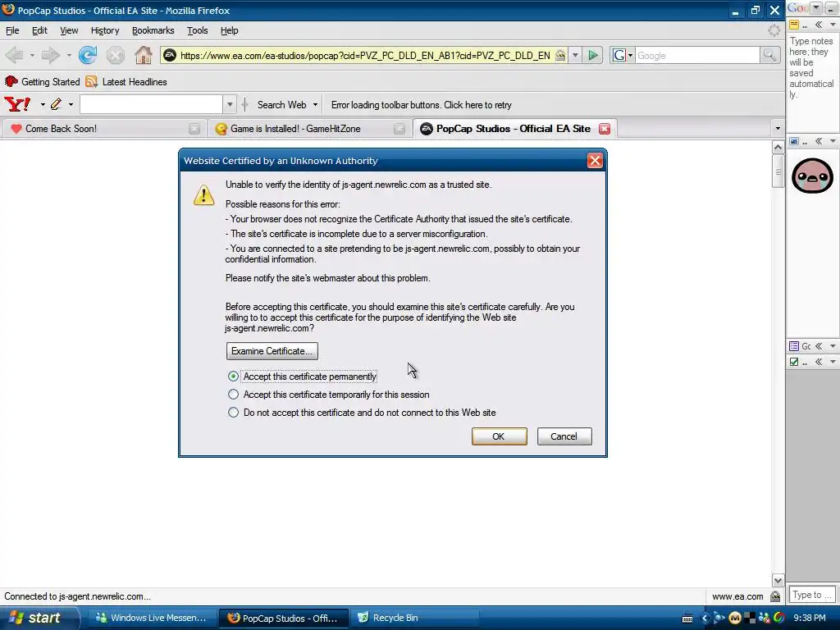840x630 pixels.
Task: Open the Forward button history dropdown arrow
Action: tap(69, 55)
